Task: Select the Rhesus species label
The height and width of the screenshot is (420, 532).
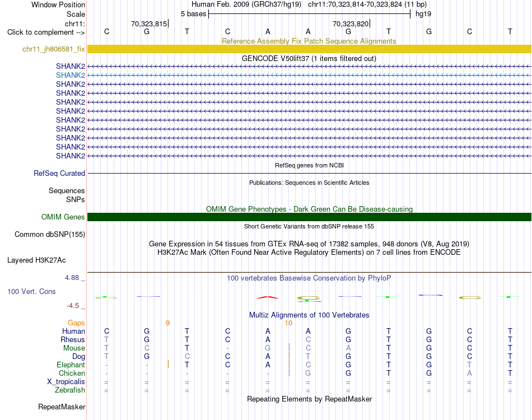Action: (x=73, y=339)
